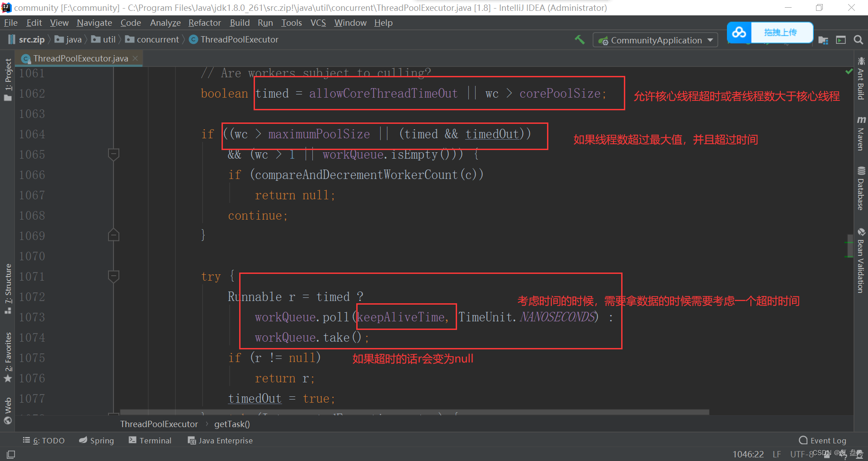Open the Code menu
This screenshot has height=461, width=868.
tap(131, 23)
